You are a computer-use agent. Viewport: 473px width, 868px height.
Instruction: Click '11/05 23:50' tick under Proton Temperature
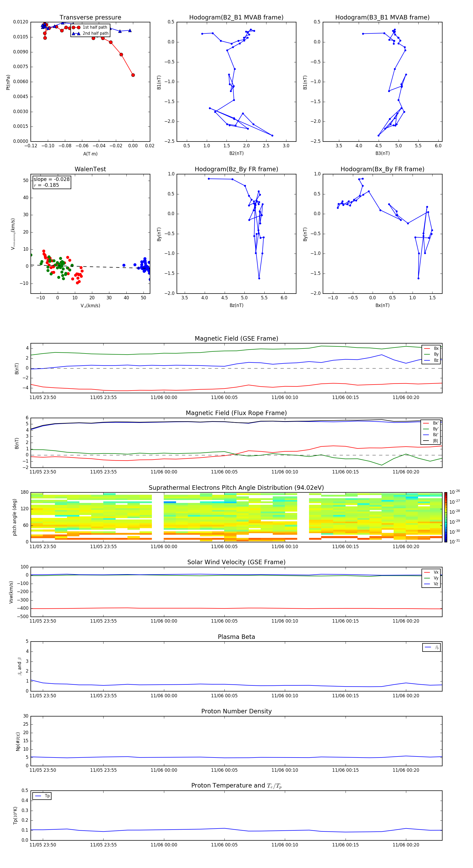tap(43, 845)
